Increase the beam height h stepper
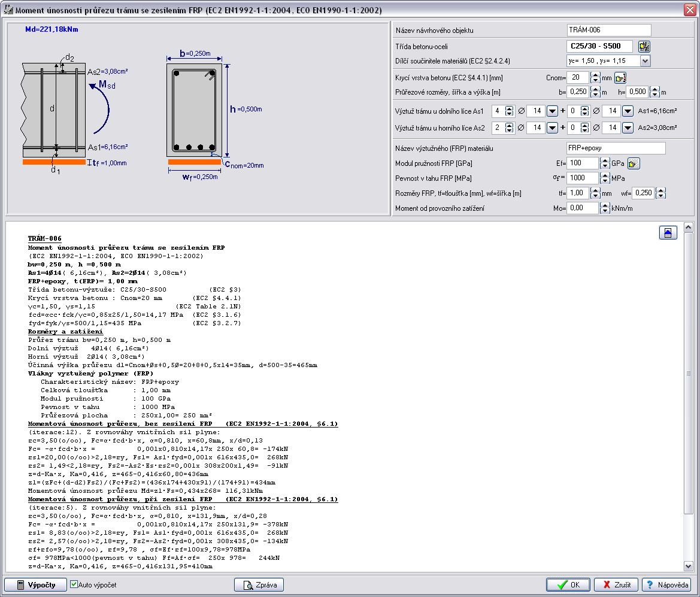Image resolution: width=700 pixels, height=597 pixels. pyautogui.click(x=654, y=89)
